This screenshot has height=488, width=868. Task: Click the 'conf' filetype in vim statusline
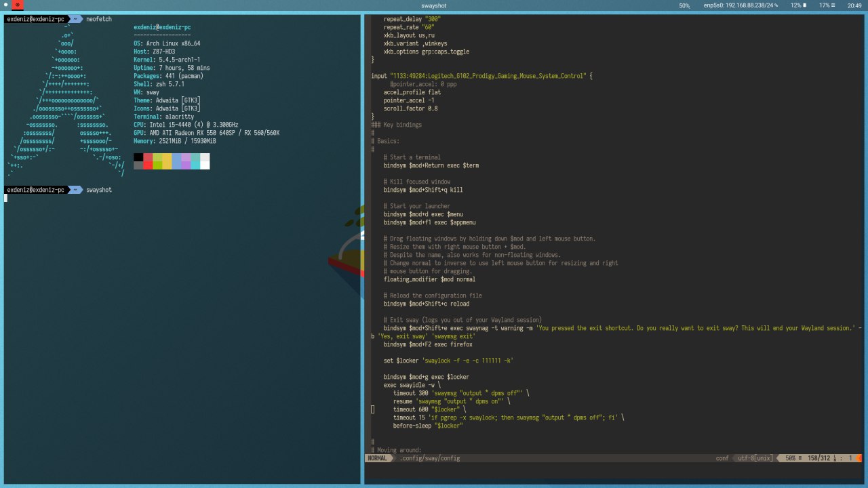coord(722,458)
